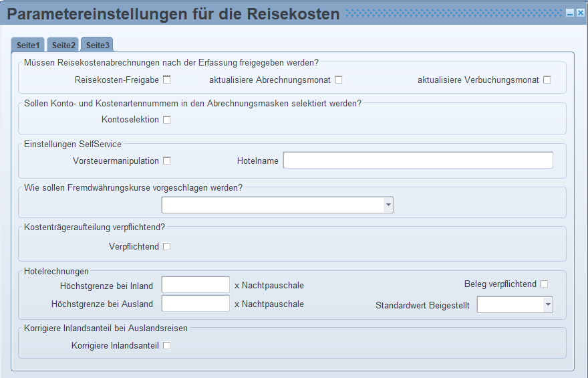Image resolution: width=588 pixels, height=378 pixels.
Task: Tick the Korrigiere Inlandsanteil checkbox
Action: (167, 345)
